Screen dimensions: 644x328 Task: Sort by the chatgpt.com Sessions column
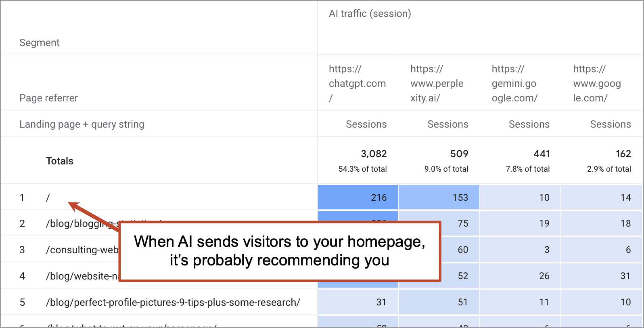pyautogui.click(x=366, y=124)
